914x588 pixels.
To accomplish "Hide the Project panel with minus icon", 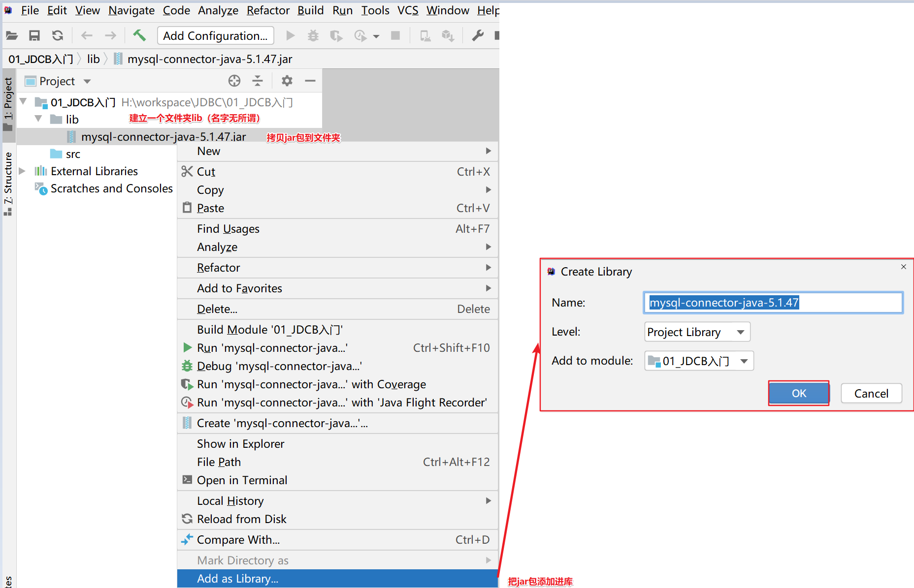I will point(310,81).
